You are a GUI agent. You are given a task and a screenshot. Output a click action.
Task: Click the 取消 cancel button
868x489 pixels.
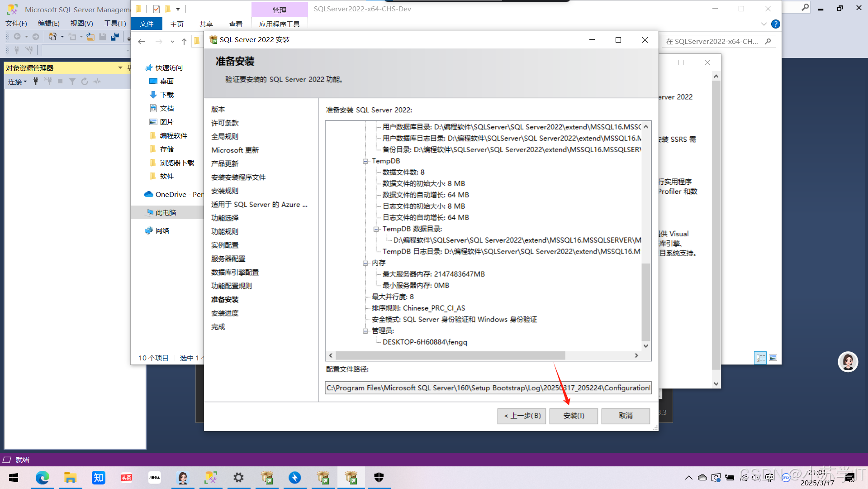click(x=626, y=416)
